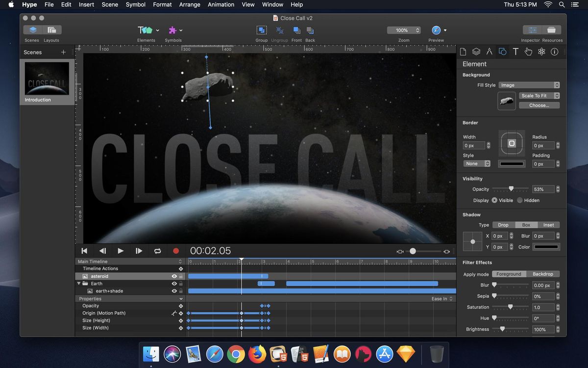Image resolution: width=588 pixels, height=368 pixels.
Task: Open the Animation menu
Action: [221, 4]
